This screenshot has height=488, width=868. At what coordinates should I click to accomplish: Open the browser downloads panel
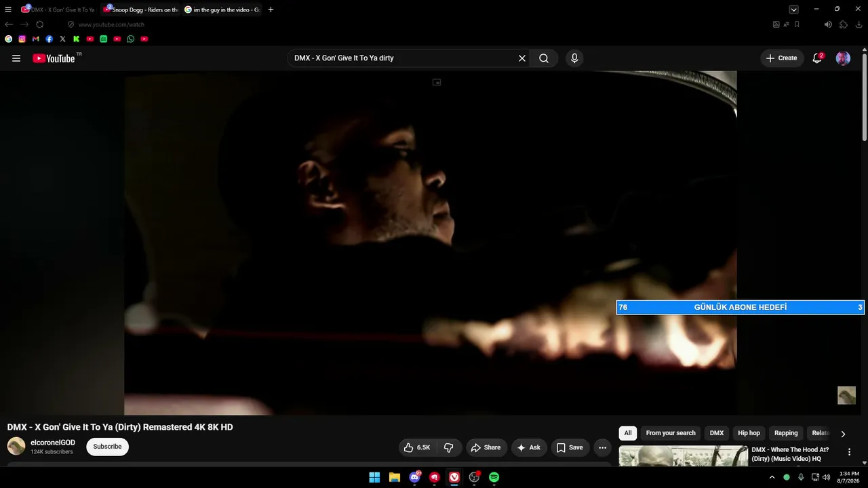tap(859, 24)
